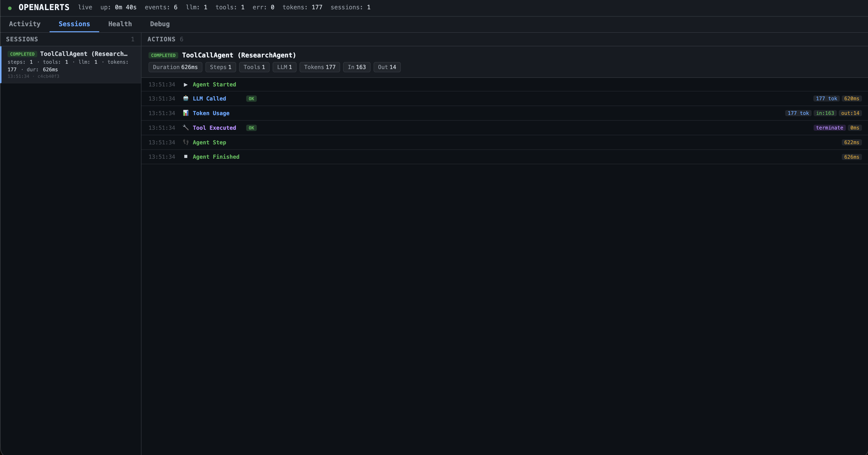Click the Out 14 badge
This screenshot has height=455, width=868.
pyautogui.click(x=386, y=67)
